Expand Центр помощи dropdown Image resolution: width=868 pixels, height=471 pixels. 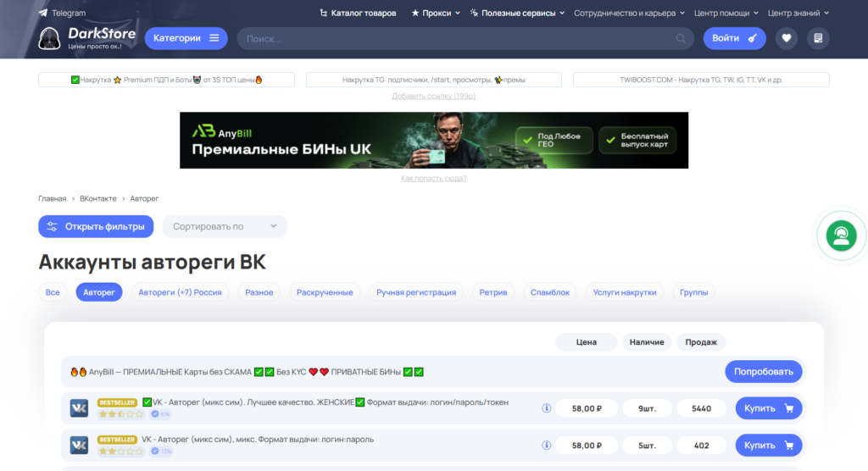(726, 13)
